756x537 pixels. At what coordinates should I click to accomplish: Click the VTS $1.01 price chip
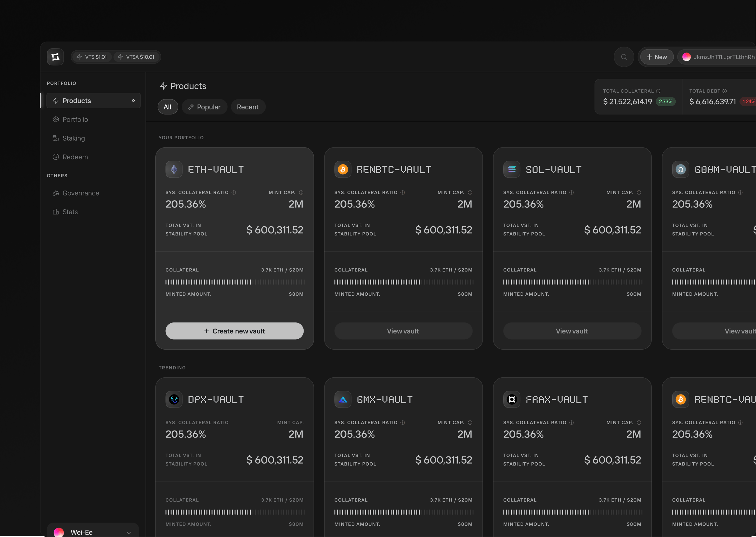(x=92, y=57)
